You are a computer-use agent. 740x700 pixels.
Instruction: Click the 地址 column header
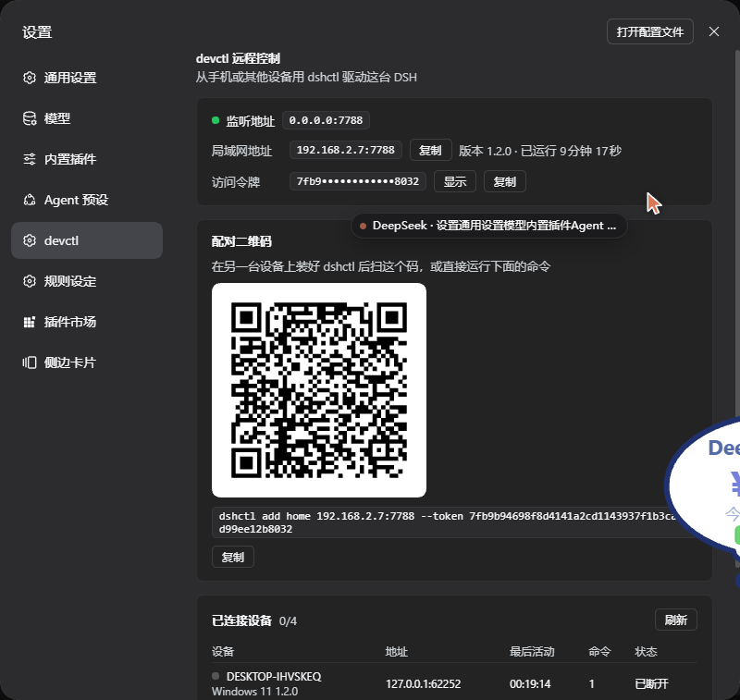(397, 652)
